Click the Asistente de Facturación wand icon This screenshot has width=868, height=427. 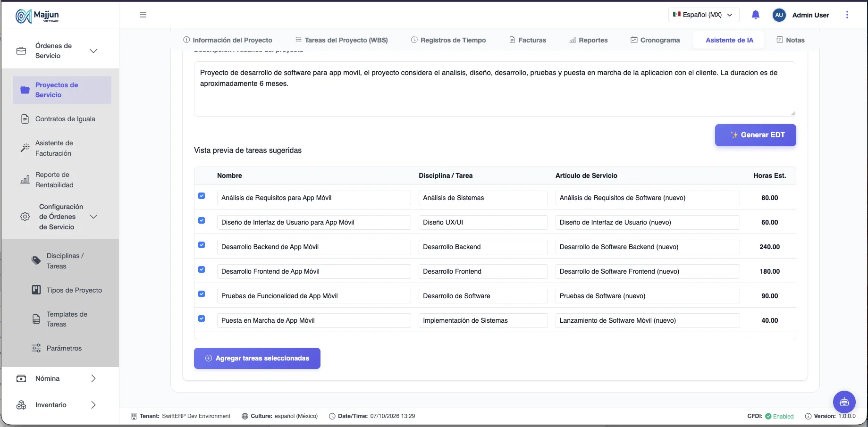25,148
